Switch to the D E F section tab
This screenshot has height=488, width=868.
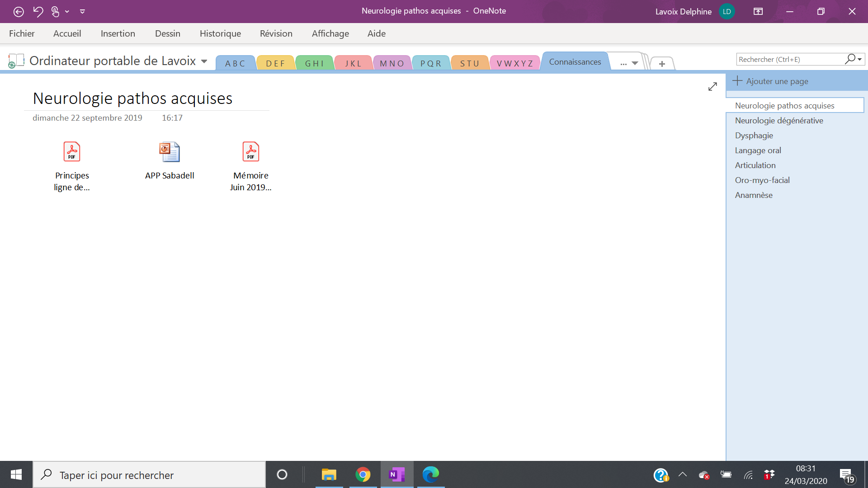point(275,63)
